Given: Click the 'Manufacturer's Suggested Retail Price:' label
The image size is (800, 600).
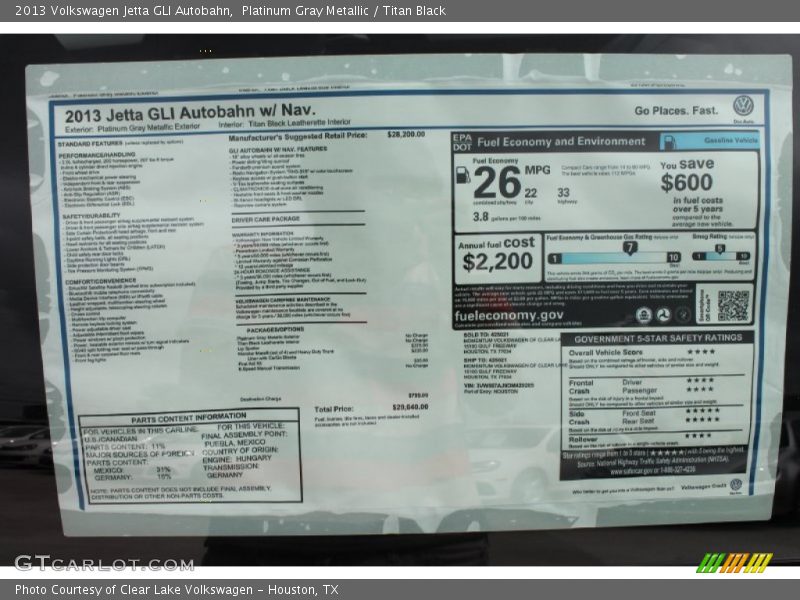Looking at the screenshot, I should point(298,136).
